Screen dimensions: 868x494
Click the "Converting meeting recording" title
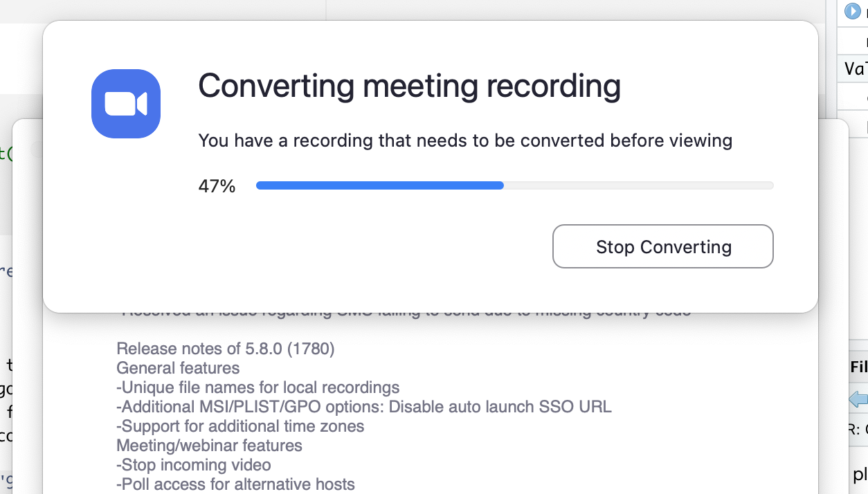(409, 86)
